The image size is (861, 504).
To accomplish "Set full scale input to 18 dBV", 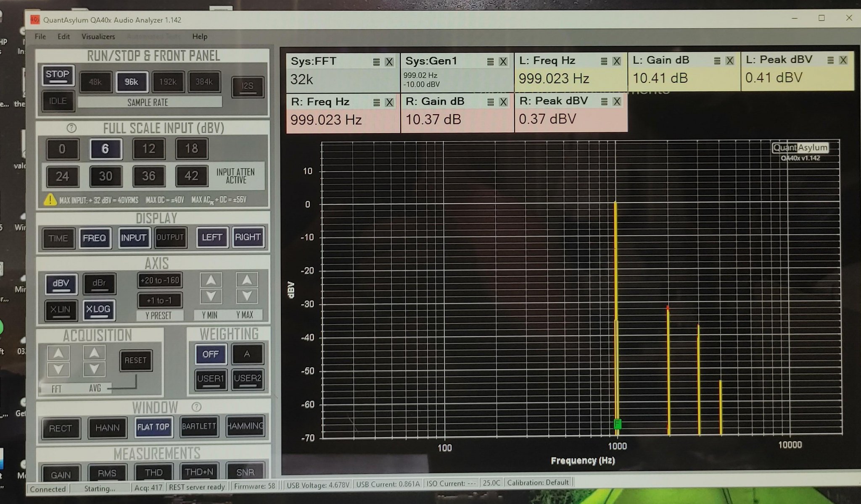I will [x=191, y=148].
